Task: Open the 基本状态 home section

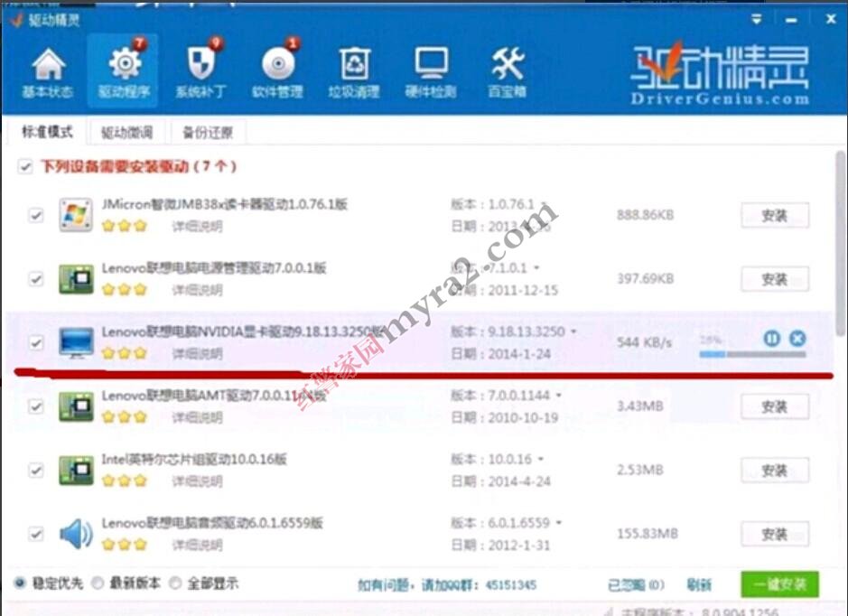Action: coord(48,73)
